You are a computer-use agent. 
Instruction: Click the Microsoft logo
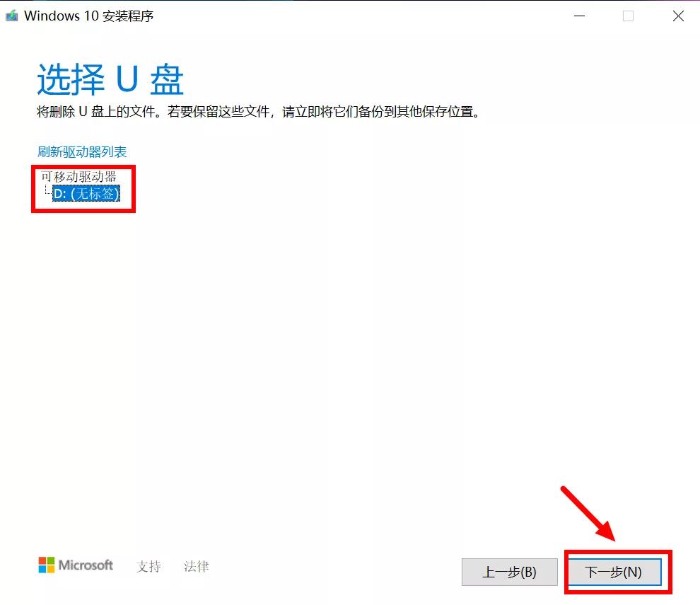click(x=76, y=565)
